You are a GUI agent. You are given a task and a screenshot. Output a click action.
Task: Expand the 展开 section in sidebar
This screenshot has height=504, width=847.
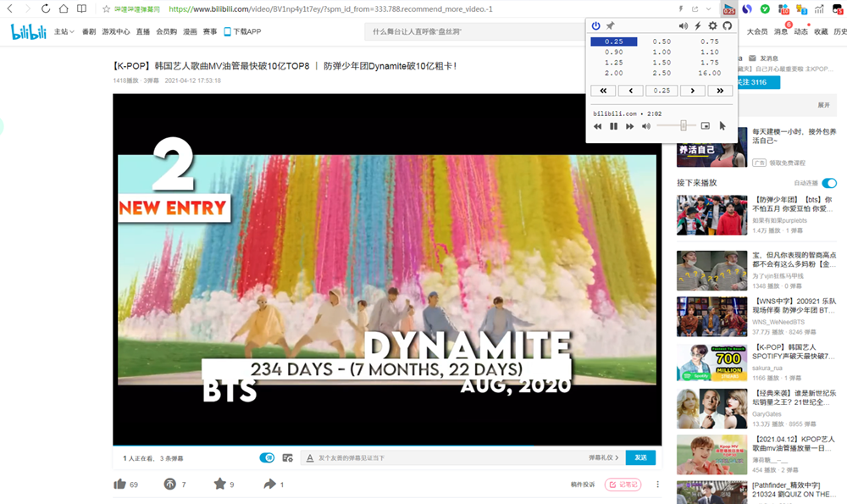[x=823, y=105]
